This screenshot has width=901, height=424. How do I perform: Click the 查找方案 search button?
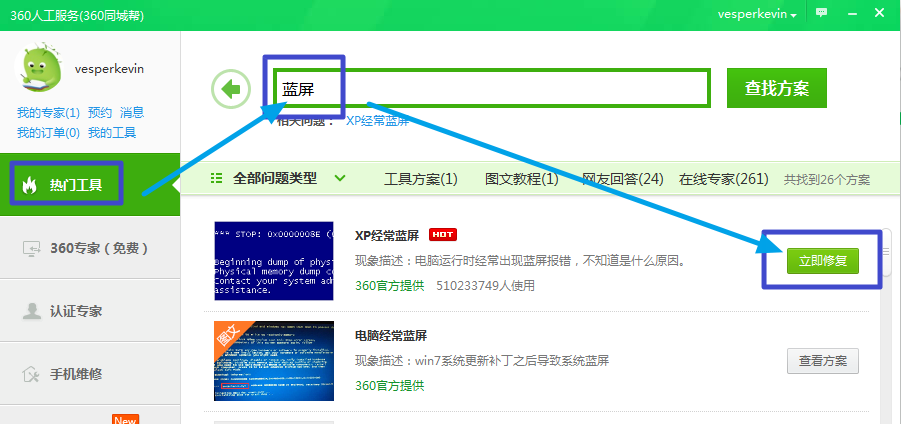point(777,88)
